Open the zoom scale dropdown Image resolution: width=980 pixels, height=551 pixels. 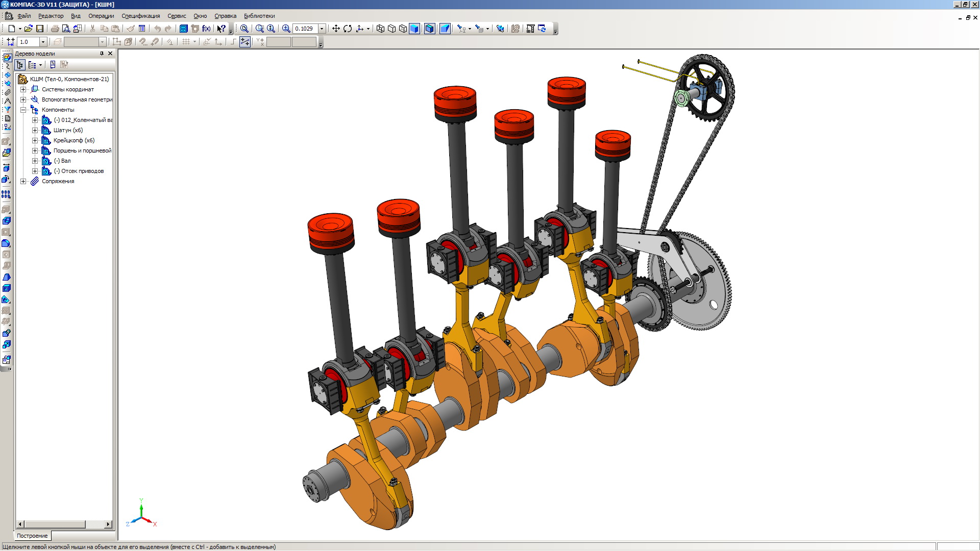click(x=322, y=29)
